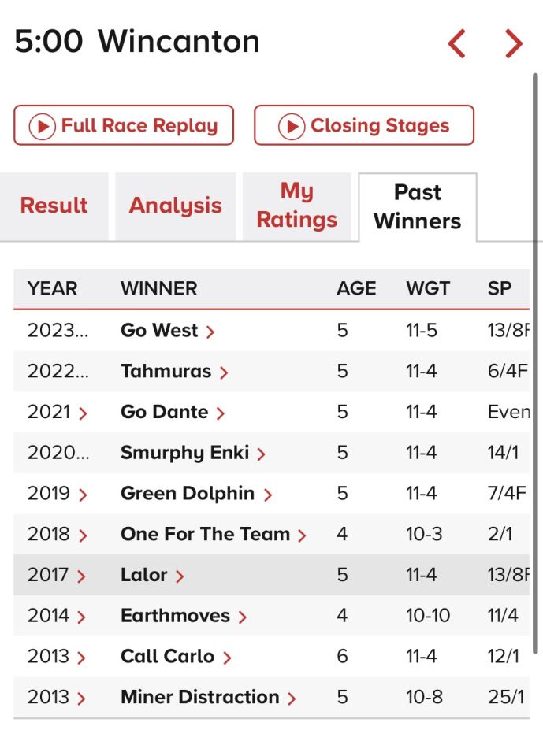543x756 pixels.
Task: Click chevron beside Green Dolphin
Action: pyautogui.click(x=268, y=495)
